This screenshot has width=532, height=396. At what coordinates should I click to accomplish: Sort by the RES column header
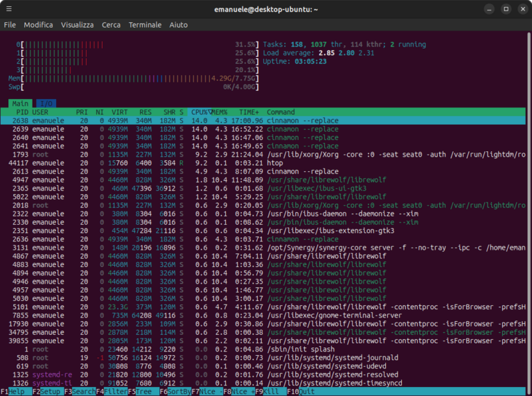tap(145, 112)
